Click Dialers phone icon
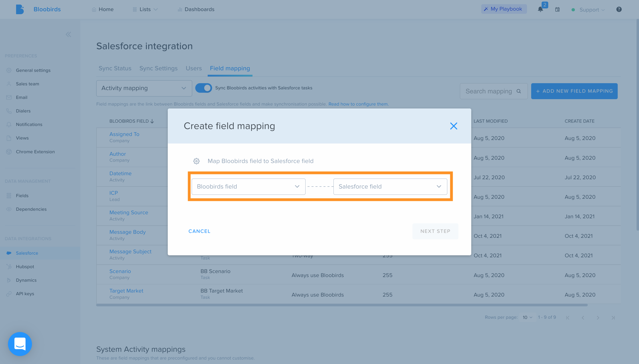This screenshot has height=364, width=639. (x=9, y=111)
